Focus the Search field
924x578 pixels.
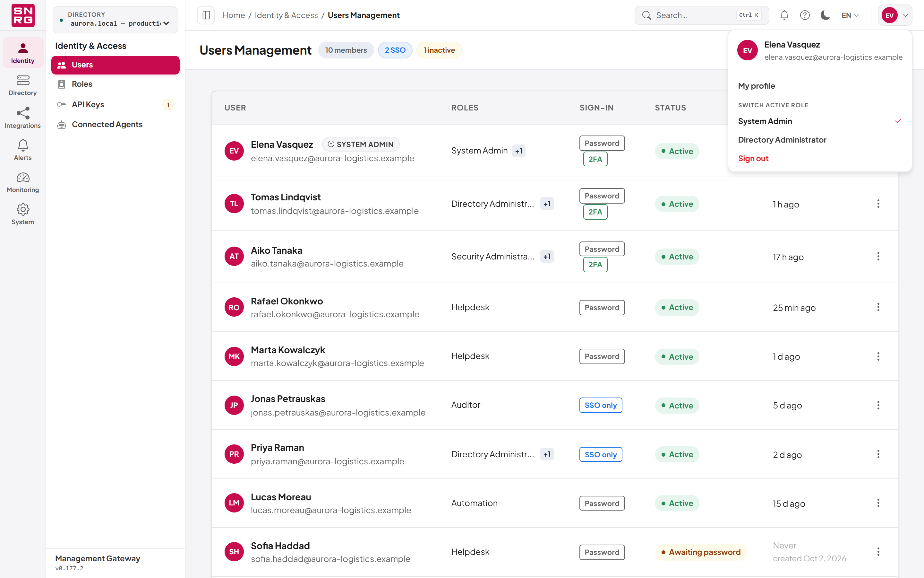702,15
